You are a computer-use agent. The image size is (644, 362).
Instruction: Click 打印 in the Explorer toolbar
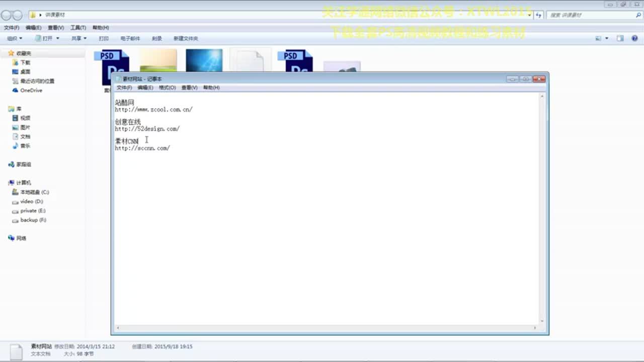[x=104, y=38]
